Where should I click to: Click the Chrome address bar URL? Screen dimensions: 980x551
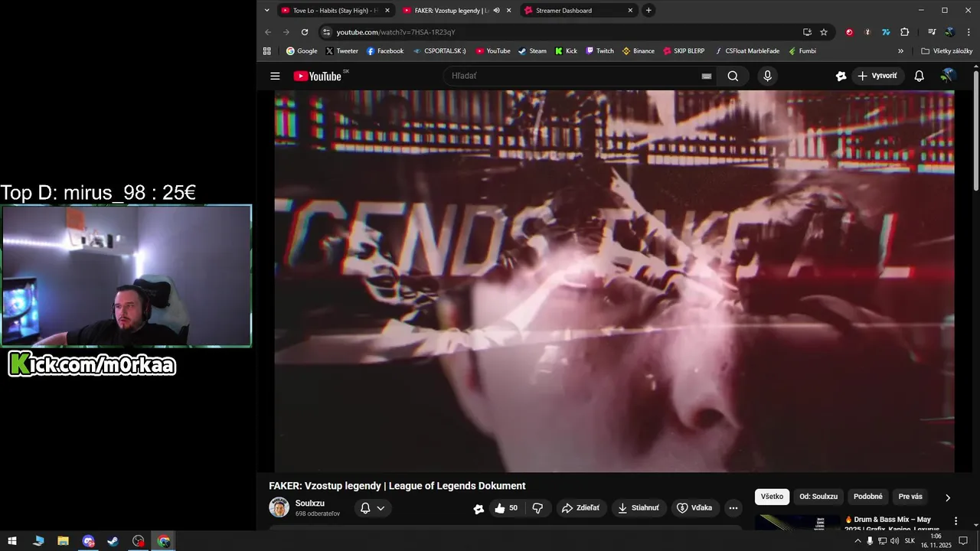click(x=396, y=32)
